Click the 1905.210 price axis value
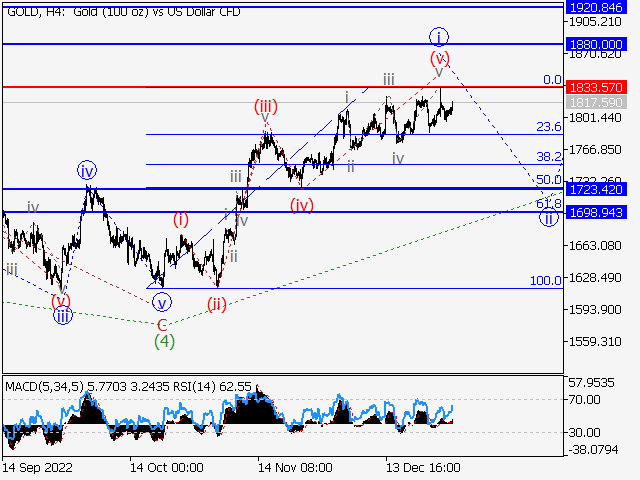 pos(595,22)
